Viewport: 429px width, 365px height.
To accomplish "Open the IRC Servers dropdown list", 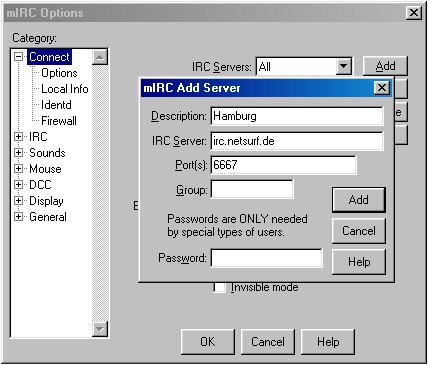I will point(343,66).
